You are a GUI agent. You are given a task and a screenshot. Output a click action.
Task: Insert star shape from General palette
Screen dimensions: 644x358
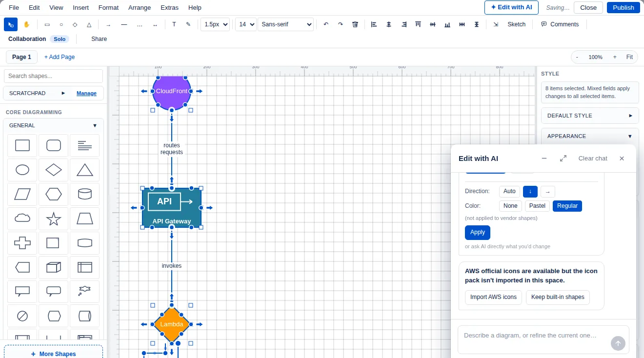point(54,219)
